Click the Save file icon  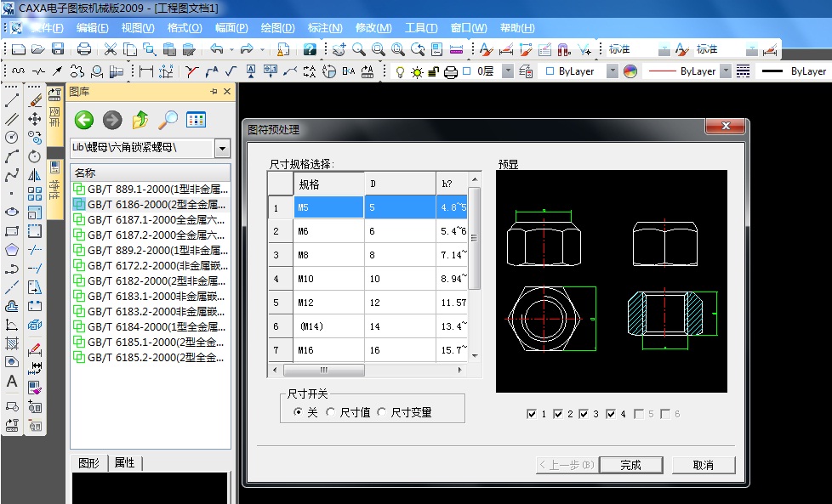pyautogui.click(x=58, y=48)
